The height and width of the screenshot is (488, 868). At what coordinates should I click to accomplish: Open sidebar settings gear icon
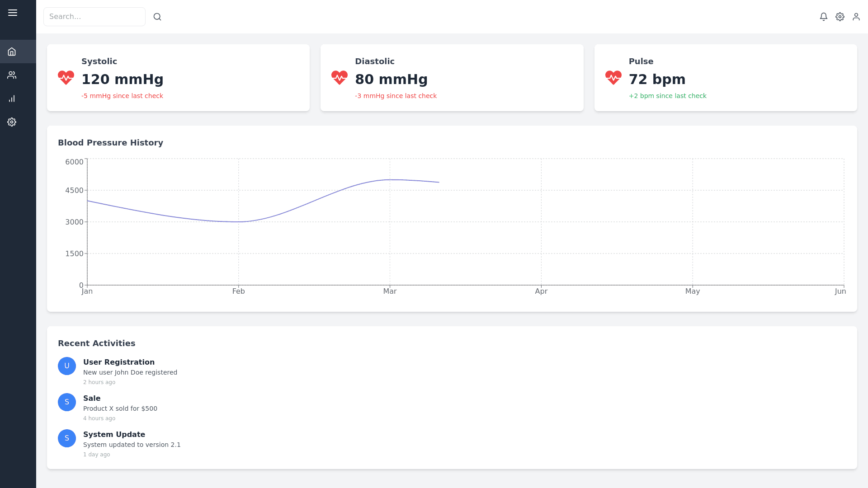pos(12,122)
